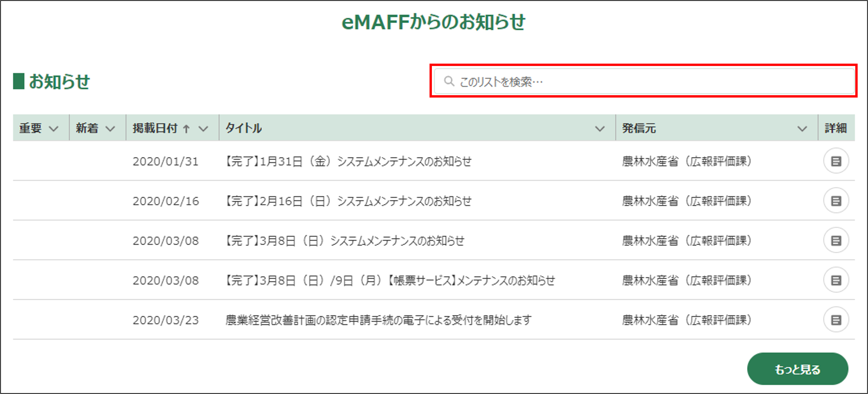This screenshot has height=394, width=868.
Task: Select the 農業経営改善計画 notice title
Action: pyautogui.click(x=378, y=320)
